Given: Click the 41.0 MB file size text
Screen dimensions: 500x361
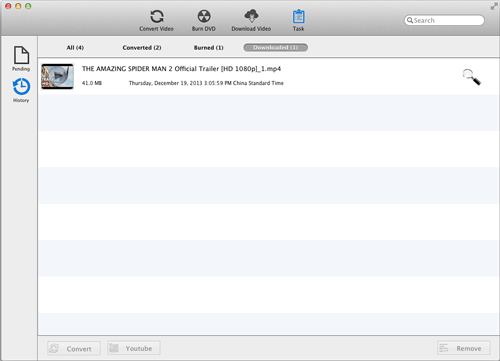Looking at the screenshot, I should [92, 83].
